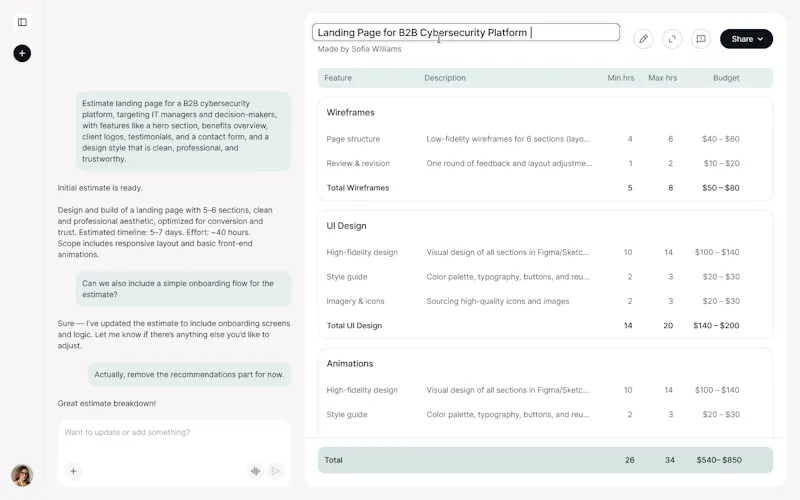Click the $540– $850 grand total
This screenshot has height=500, width=800.
tap(719, 460)
